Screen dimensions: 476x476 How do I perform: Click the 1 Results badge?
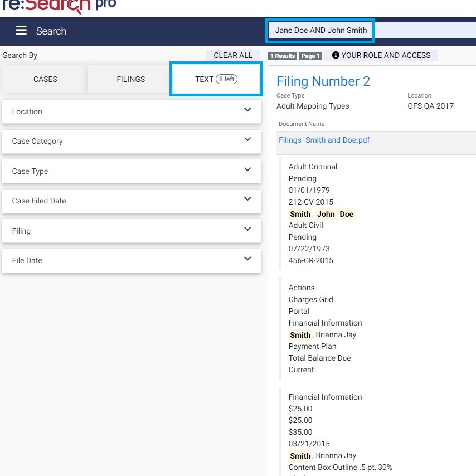pos(283,56)
